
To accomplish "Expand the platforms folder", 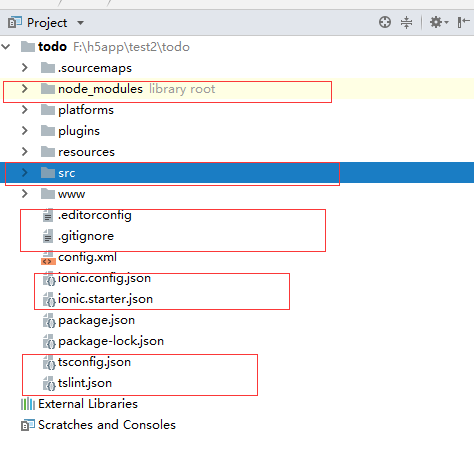I will tap(24, 110).
